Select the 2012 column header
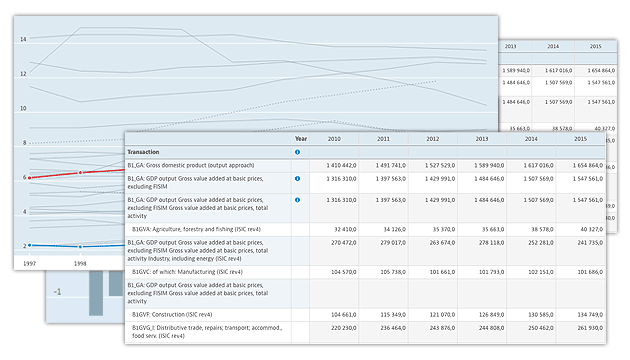The image size is (630, 360). [433, 139]
